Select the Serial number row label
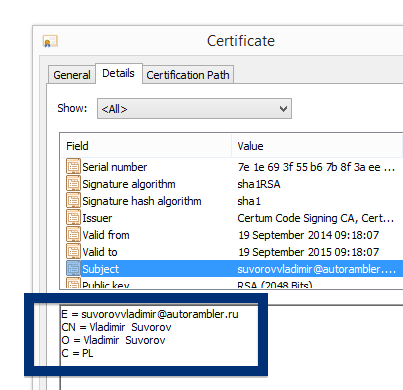Image resolution: width=403 pixels, height=390 pixels. pos(115,167)
